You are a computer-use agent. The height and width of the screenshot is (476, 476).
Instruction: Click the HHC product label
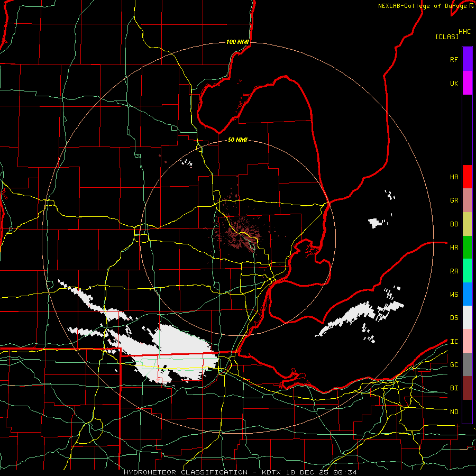464,32
